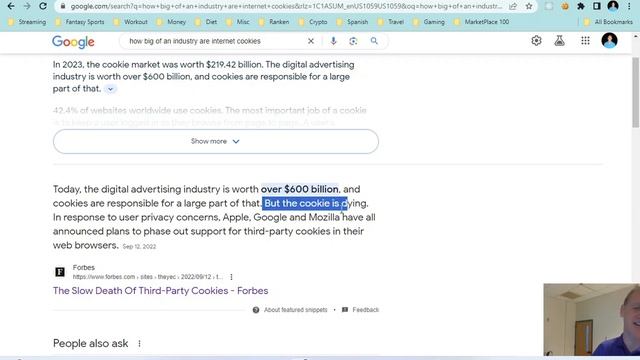Click the highlighted text 'But the cookie is'

tap(304, 203)
